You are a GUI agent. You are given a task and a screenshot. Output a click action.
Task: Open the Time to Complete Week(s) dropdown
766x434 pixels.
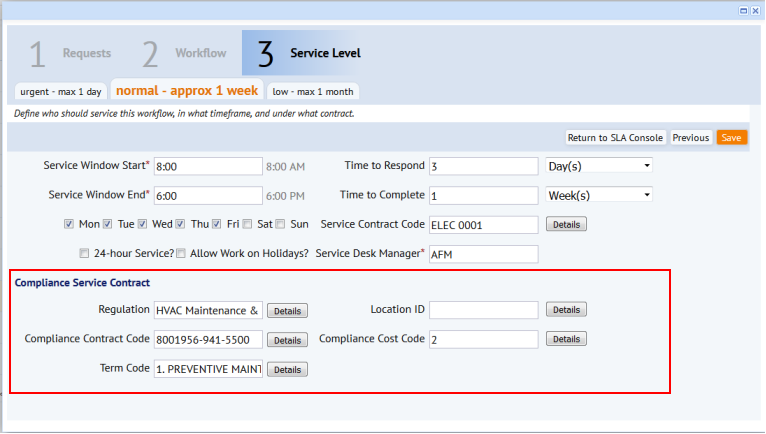(x=600, y=195)
